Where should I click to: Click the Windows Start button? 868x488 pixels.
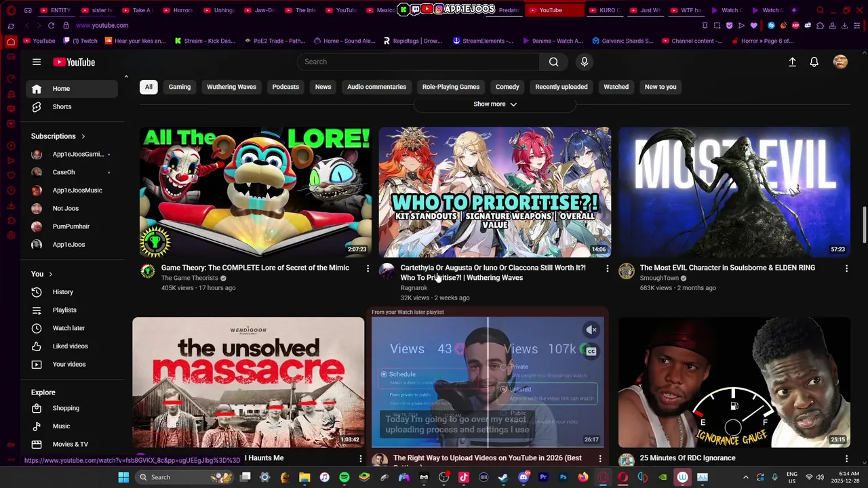pyautogui.click(x=123, y=477)
